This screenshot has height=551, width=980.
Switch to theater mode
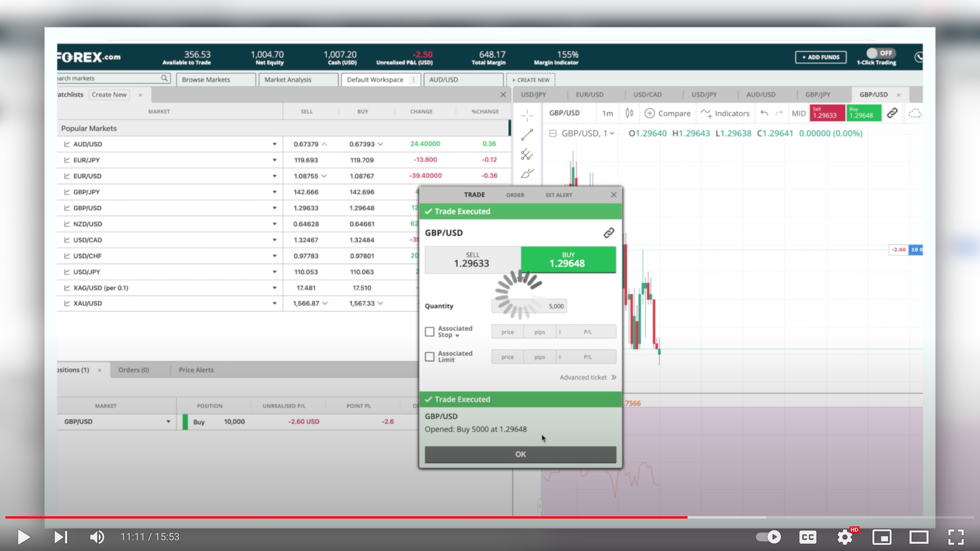[x=919, y=537]
